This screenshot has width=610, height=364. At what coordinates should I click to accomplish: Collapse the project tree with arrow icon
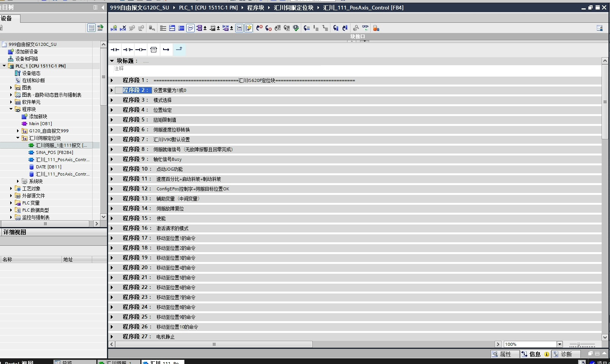[103, 8]
